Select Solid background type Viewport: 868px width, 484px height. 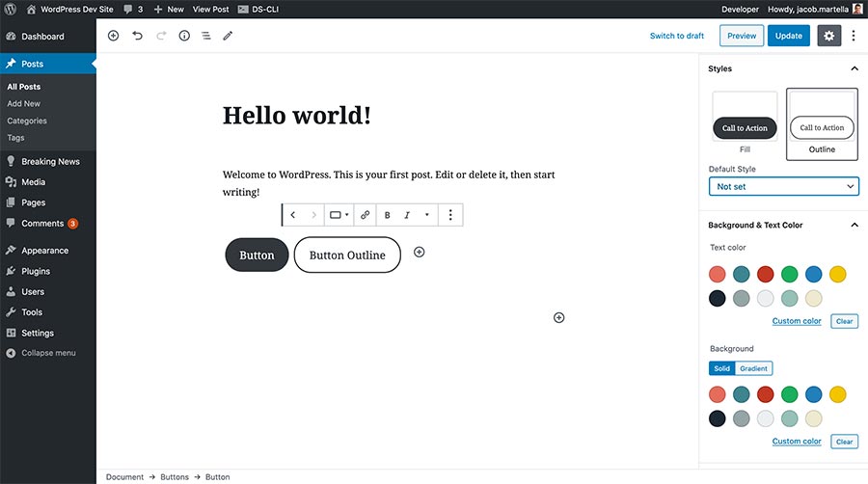721,368
